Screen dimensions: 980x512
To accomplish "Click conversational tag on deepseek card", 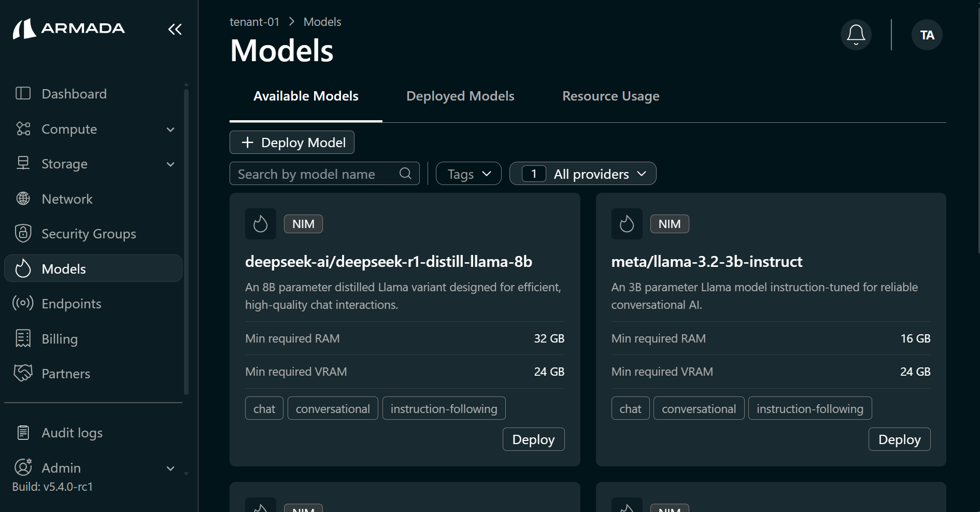I will (333, 408).
